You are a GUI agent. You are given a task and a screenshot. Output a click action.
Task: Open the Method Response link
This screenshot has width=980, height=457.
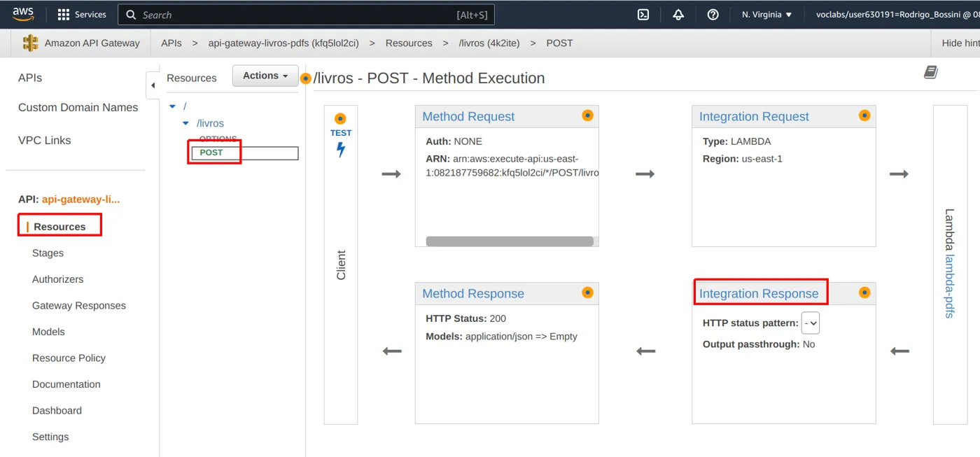coord(473,294)
